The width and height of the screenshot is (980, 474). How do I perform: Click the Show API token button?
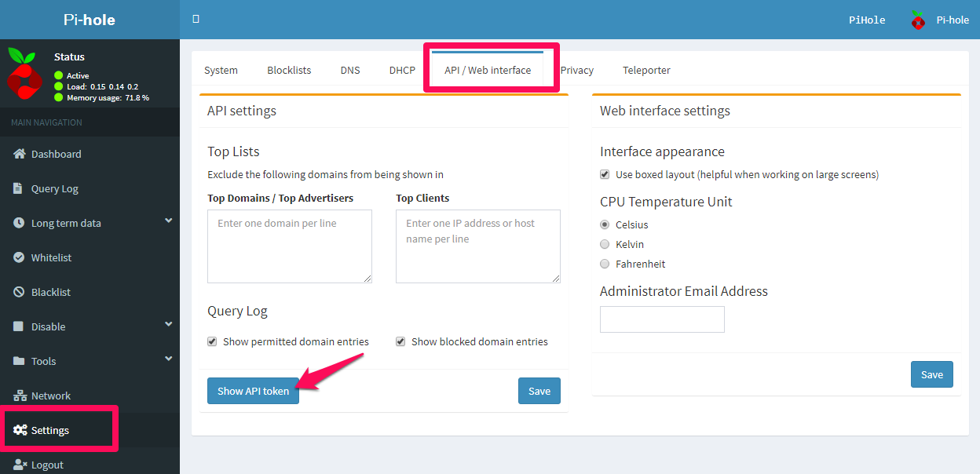[x=253, y=391]
